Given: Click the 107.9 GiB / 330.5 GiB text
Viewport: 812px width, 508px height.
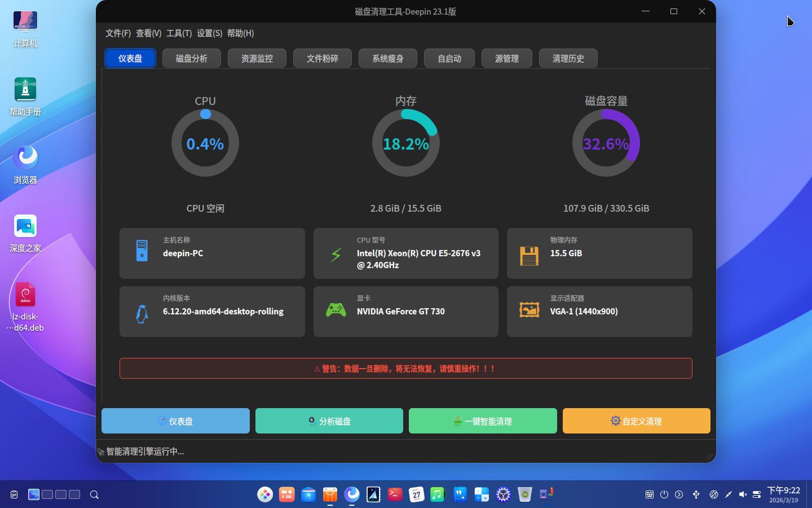Looking at the screenshot, I should pos(606,208).
